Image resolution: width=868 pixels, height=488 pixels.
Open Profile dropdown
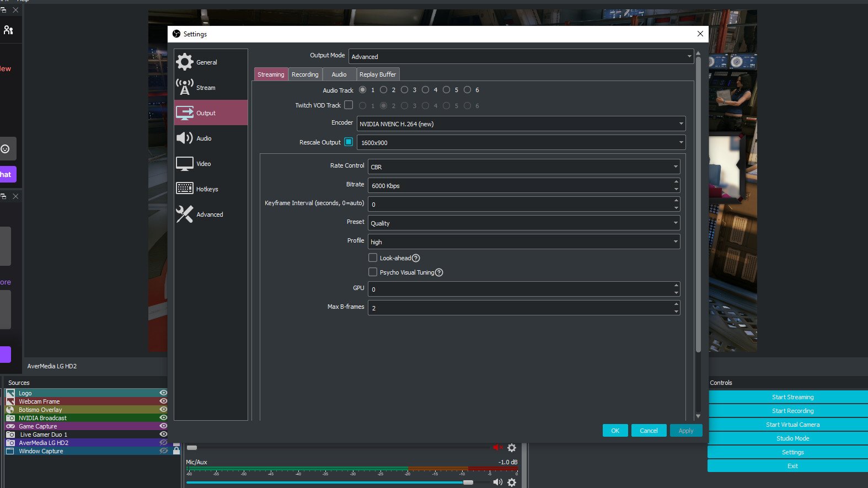tap(524, 242)
